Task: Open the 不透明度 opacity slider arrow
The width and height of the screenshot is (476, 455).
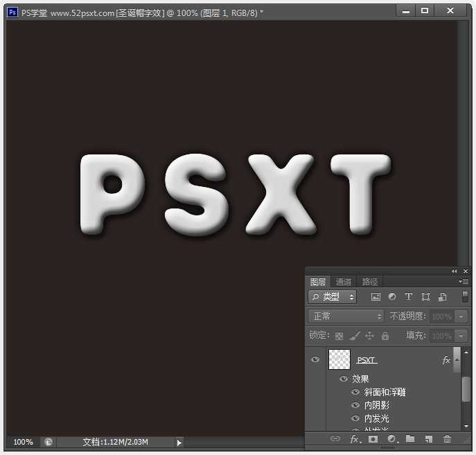Action: [x=461, y=316]
